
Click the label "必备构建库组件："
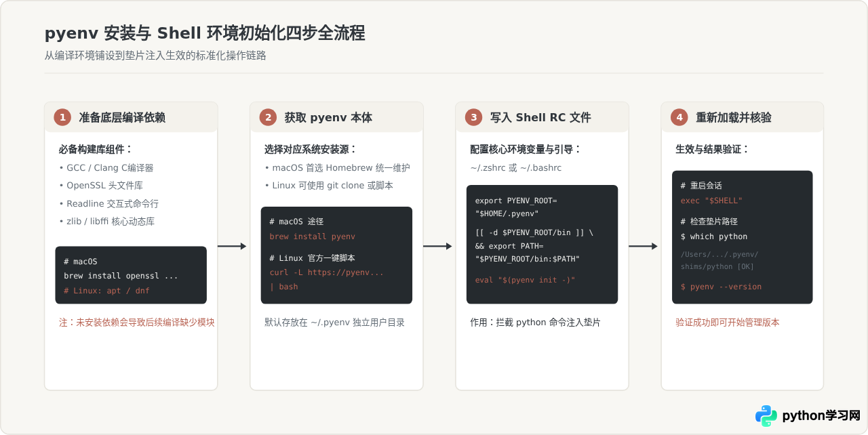pos(96,149)
